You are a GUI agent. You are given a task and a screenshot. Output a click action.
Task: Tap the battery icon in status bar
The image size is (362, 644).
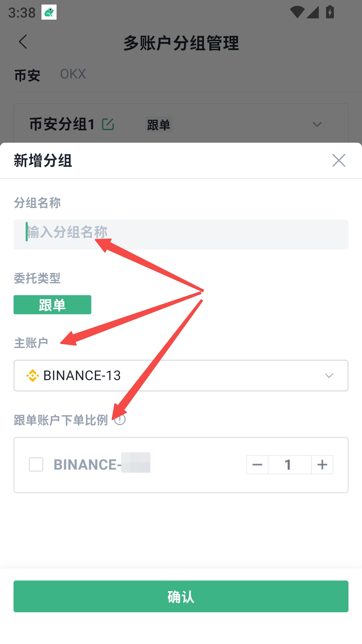[x=330, y=12]
